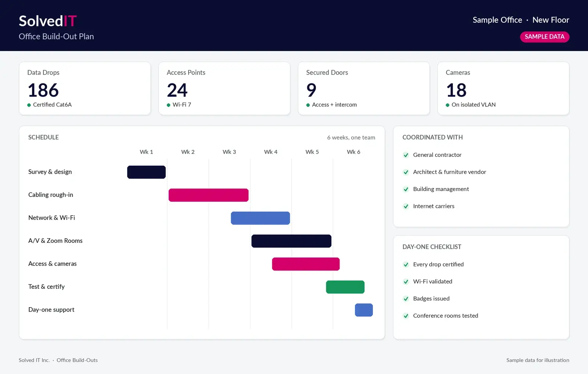Screen dimensions: 588x374
Task: Select the A/V & Zoom Rooms schedule bar
Action: point(291,241)
